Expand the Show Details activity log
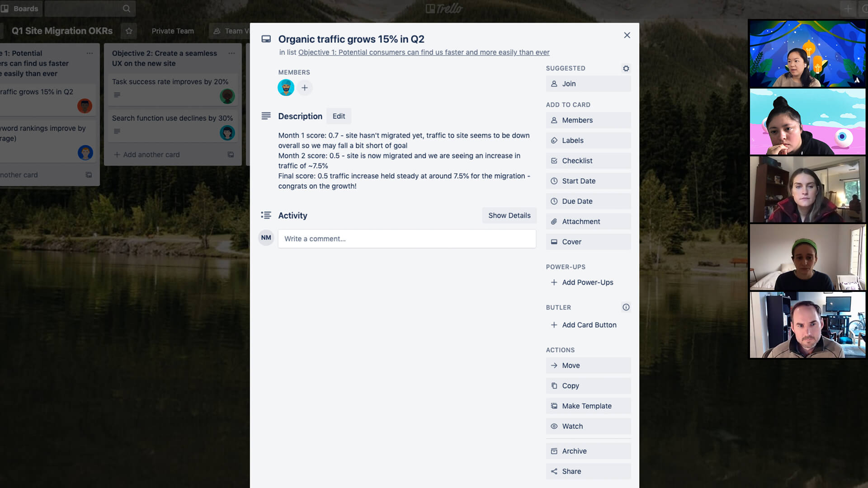868x488 pixels. (x=509, y=215)
